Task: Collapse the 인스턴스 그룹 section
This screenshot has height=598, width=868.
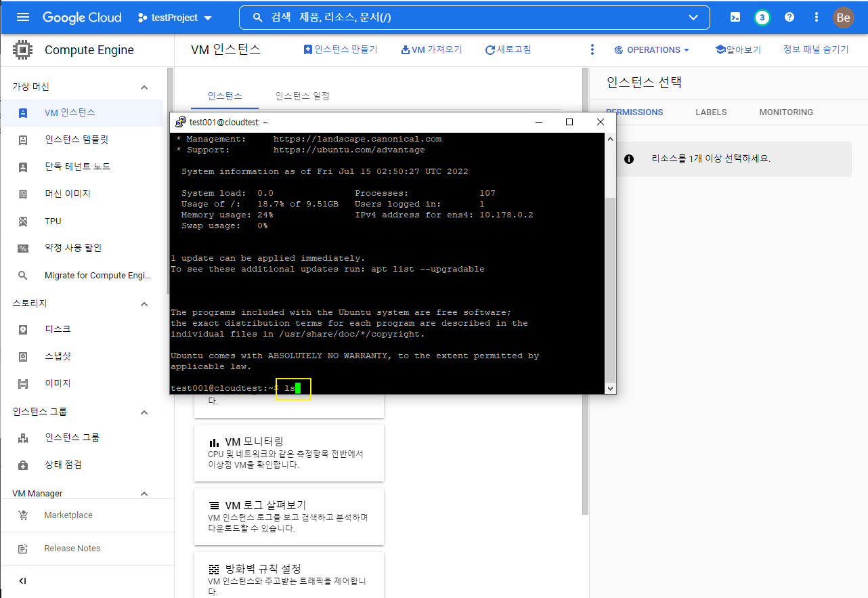Action: (x=144, y=412)
